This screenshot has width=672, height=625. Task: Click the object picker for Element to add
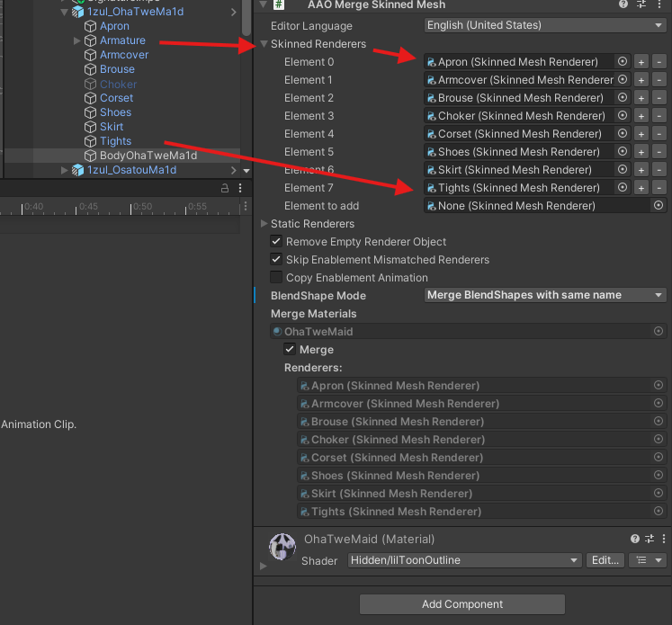click(659, 206)
